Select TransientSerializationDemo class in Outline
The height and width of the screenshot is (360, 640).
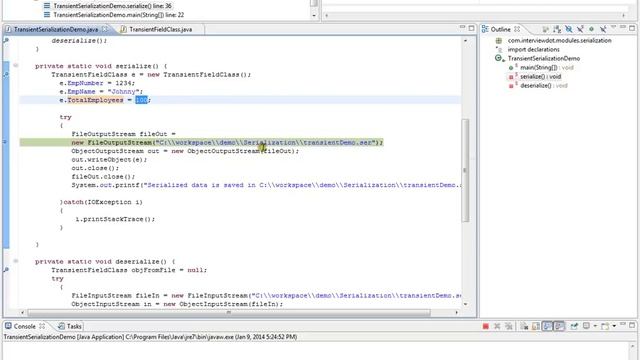(x=544, y=58)
